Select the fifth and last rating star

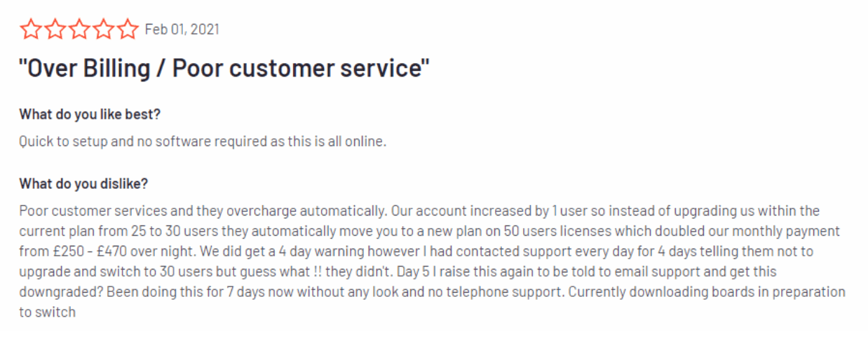tap(128, 29)
